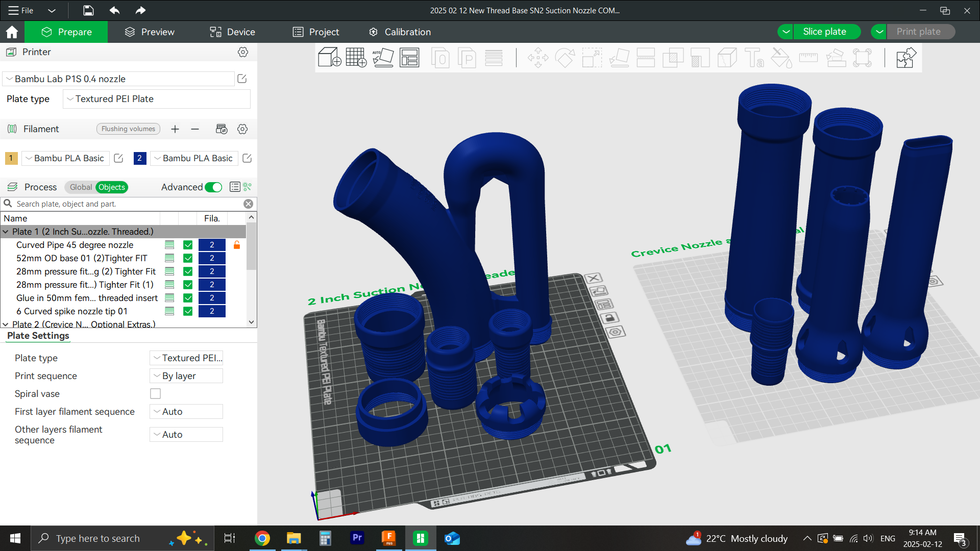Click the object search input field
Viewport: 980px width, 551px height.
(128, 204)
